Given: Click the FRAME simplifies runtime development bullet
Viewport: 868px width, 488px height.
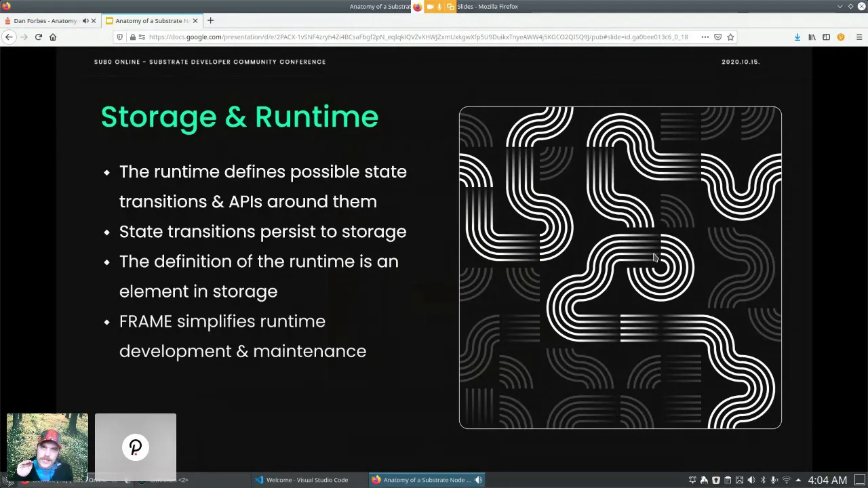Looking at the screenshot, I should [x=243, y=336].
